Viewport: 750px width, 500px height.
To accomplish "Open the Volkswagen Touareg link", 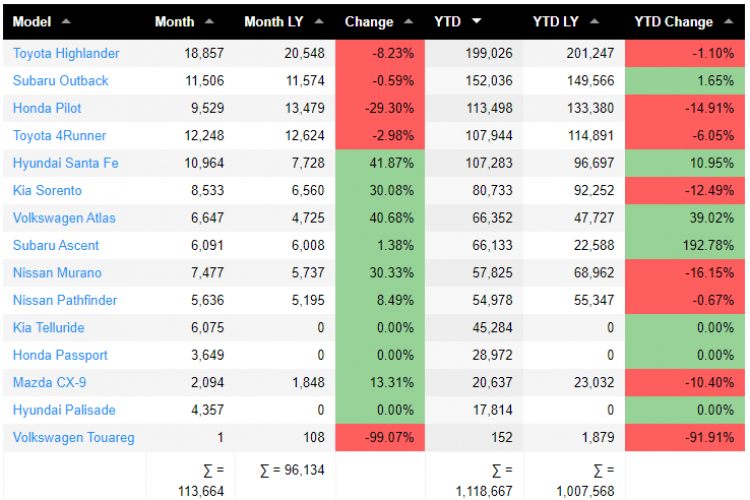I will coord(74,437).
